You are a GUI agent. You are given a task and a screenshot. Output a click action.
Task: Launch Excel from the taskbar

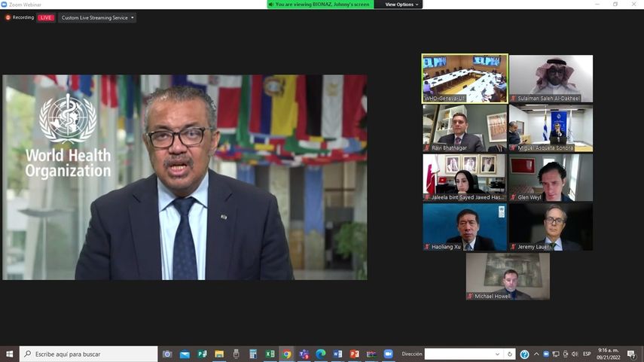click(270, 354)
